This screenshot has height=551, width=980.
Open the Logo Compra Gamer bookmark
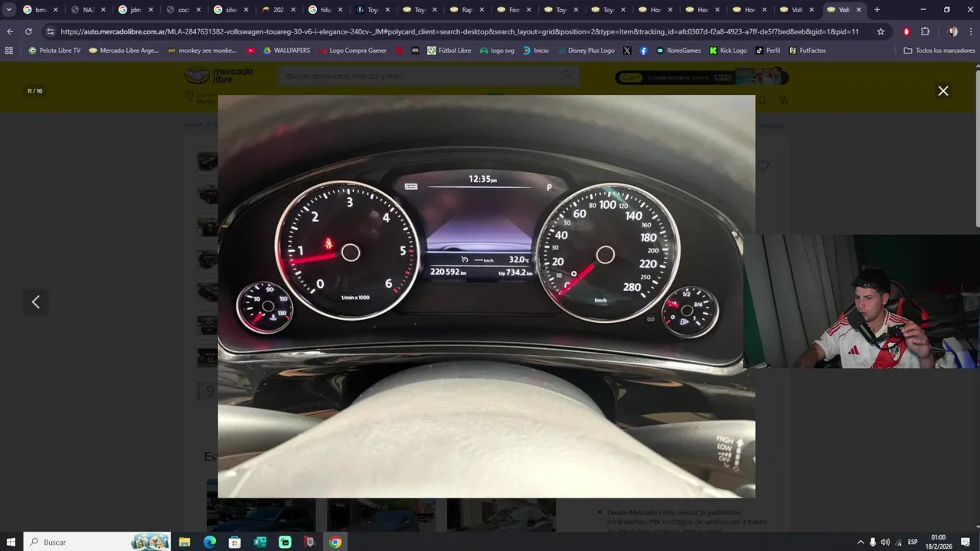click(352, 51)
